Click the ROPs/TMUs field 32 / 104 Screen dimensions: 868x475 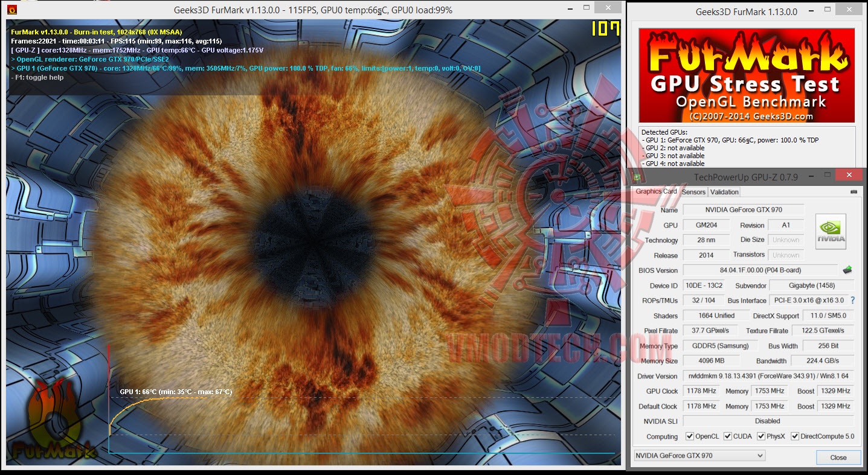click(704, 301)
